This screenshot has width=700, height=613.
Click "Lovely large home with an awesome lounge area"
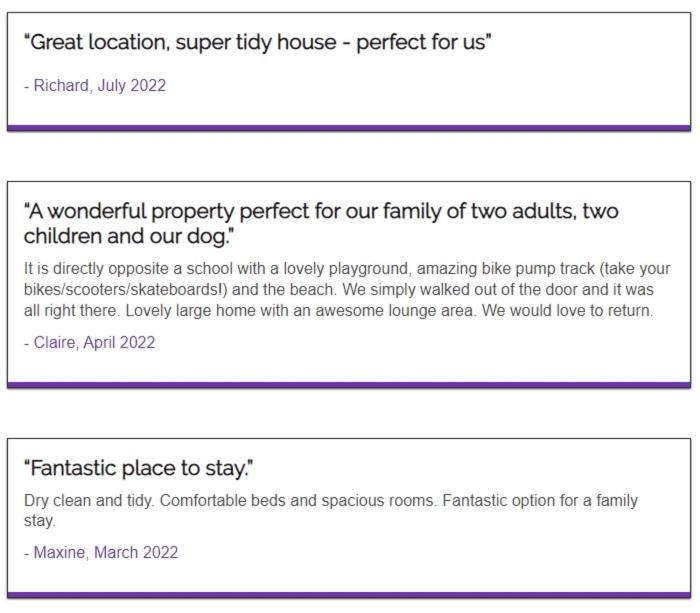pyautogui.click(x=299, y=310)
